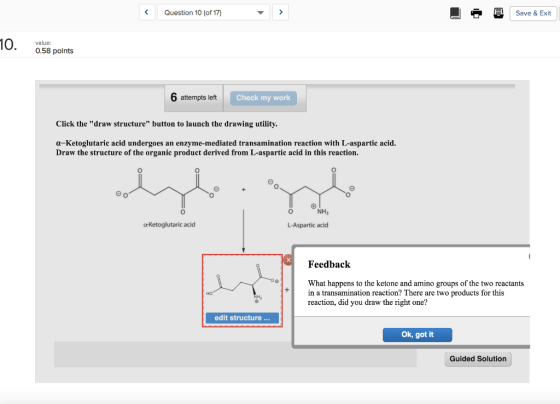Screen dimensions: 560x404
Task: Click the Feedback heading in popup
Action: pyautogui.click(x=329, y=264)
